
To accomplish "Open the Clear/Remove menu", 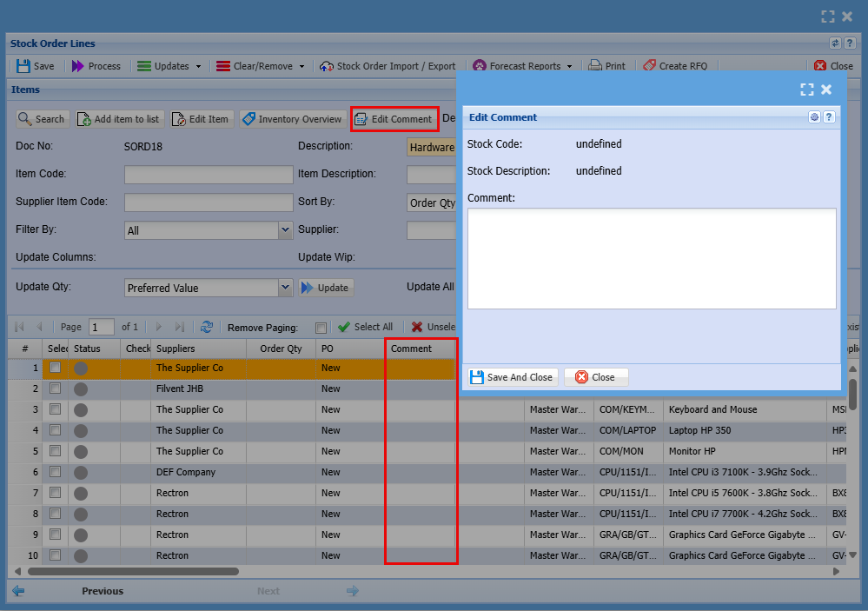I will click(x=261, y=66).
